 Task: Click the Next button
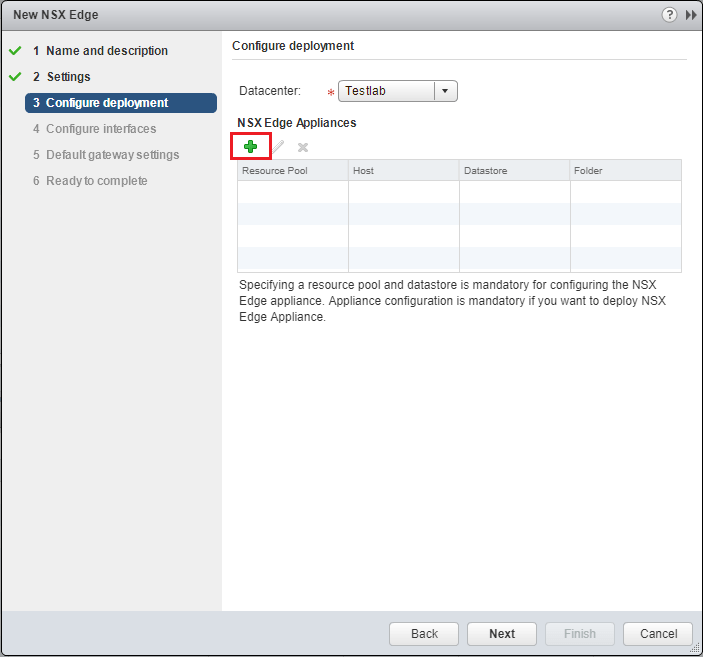[x=502, y=634]
